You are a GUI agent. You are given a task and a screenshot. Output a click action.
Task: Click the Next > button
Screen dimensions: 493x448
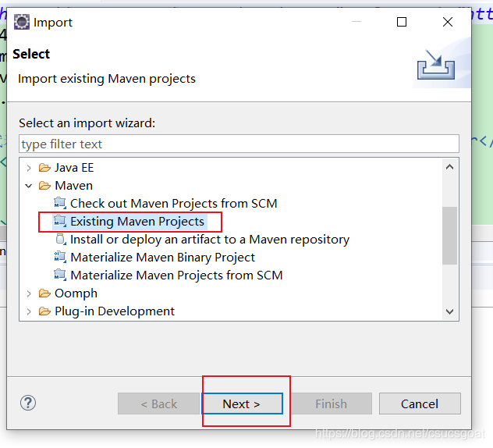242,404
